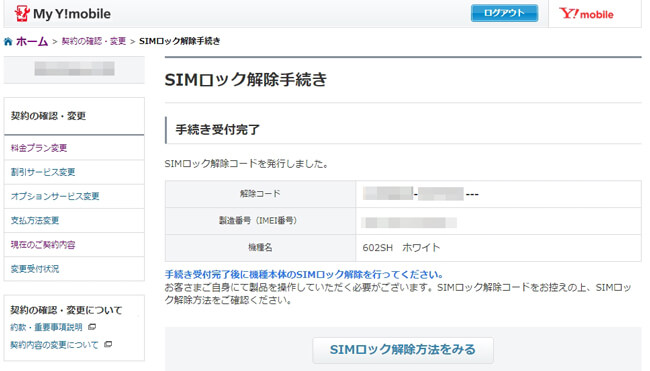650x371 pixels.
Task: Open external link icon beside 契約内容の変更について
Action: (108, 344)
